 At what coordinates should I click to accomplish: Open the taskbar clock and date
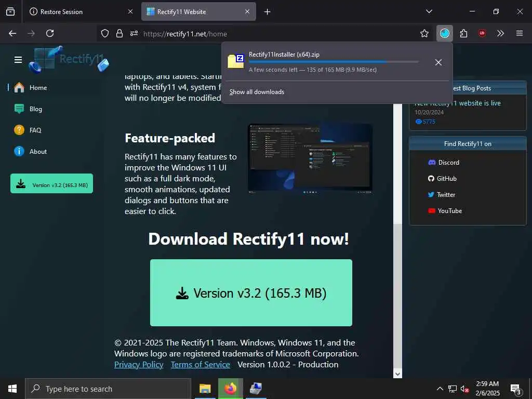click(x=487, y=389)
